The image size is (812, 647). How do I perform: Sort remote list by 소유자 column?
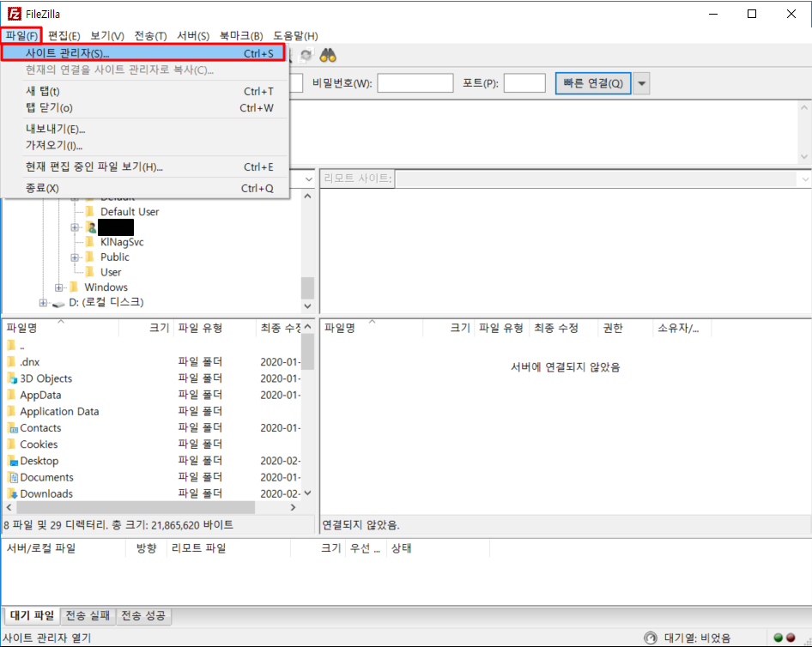(x=682, y=328)
